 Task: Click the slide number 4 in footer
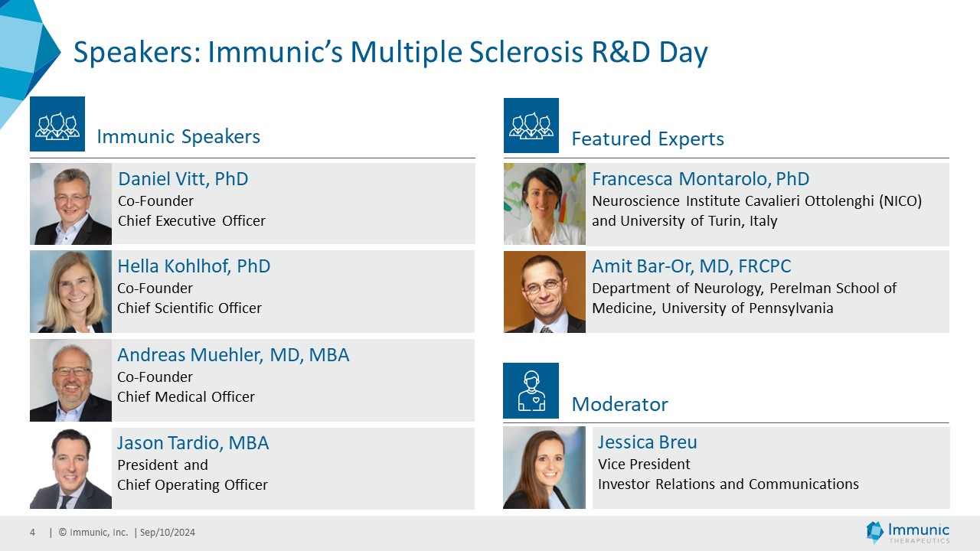pyautogui.click(x=33, y=533)
